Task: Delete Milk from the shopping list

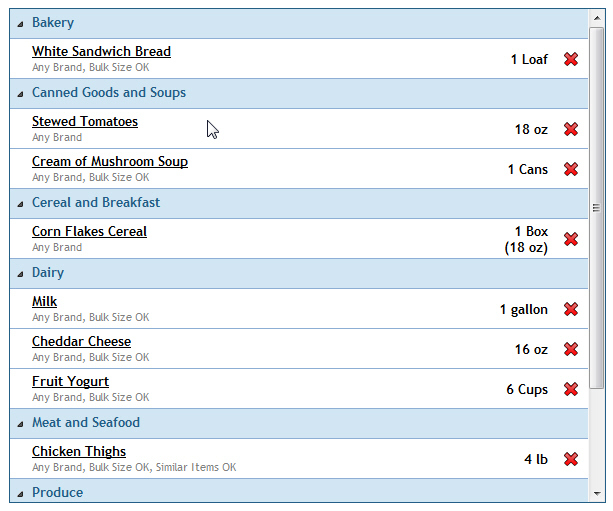Action: (571, 309)
